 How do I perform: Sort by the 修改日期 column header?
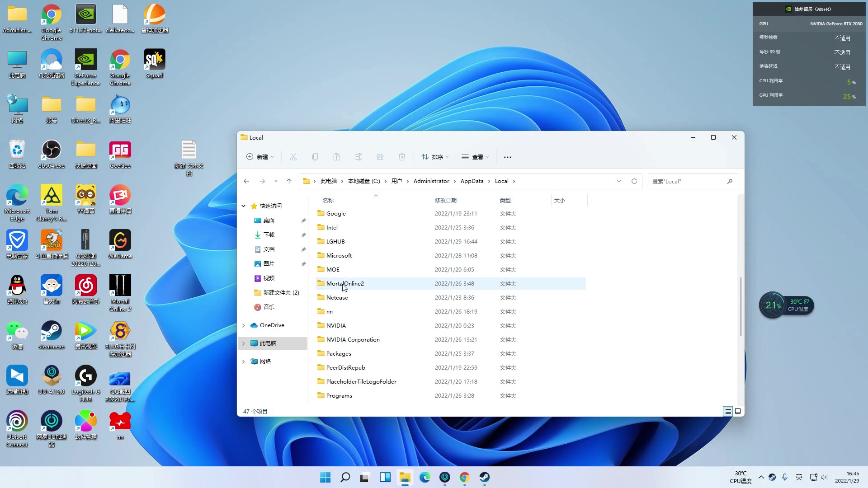pyautogui.click(x=446, y=200)
